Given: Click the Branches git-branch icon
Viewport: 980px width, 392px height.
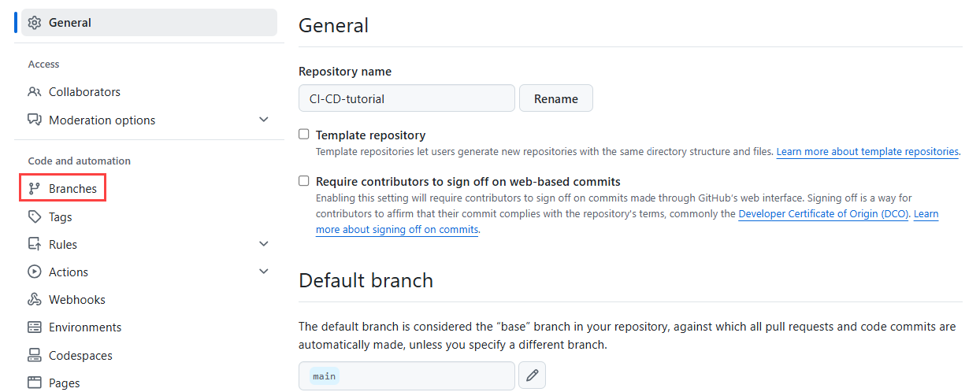Looking at the screenshot, I should point(35,189).
